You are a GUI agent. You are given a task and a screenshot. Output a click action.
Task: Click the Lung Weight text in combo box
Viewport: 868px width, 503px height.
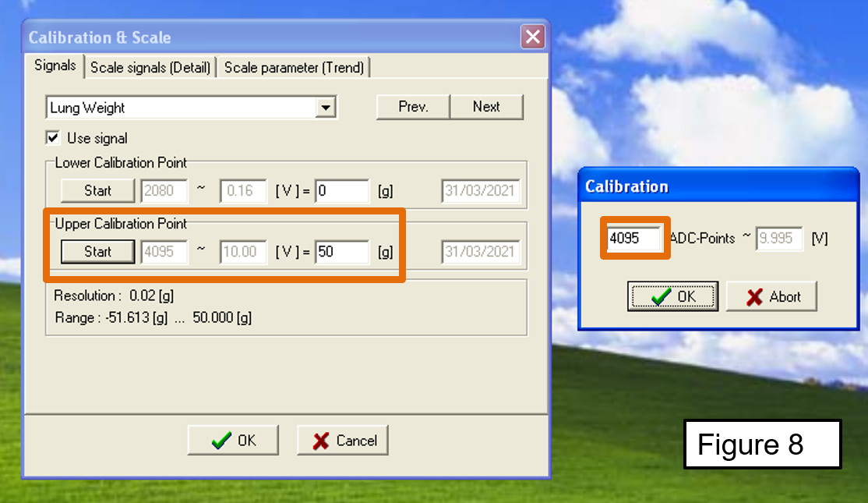pos(87,108)
